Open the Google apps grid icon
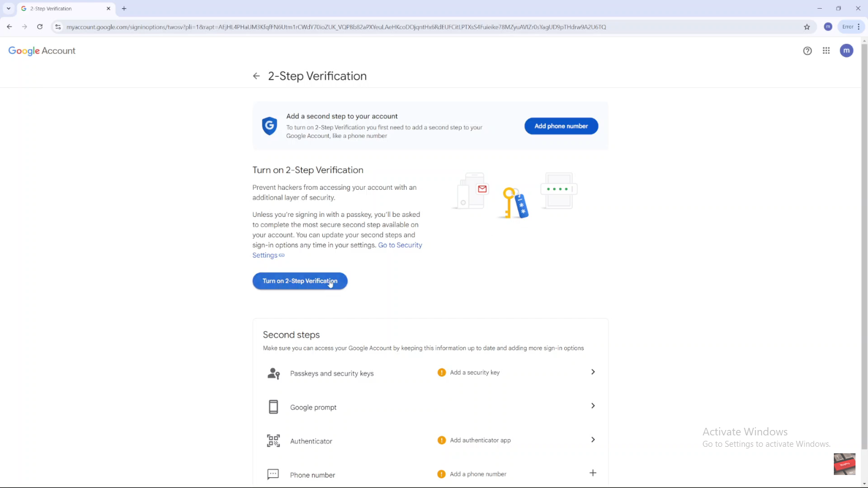The width and height of the screenshot is (868, 488). 826,50
